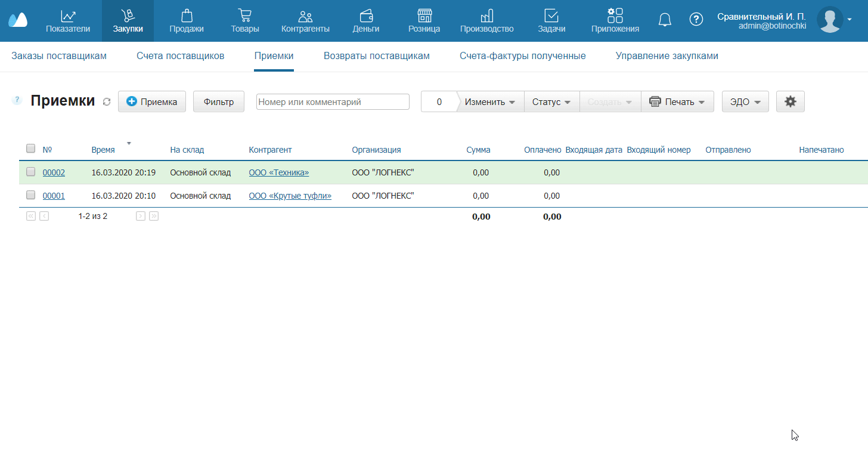The width and height of the screenshot is (868, 457).
Task: Open table settings gear icon
Action: tap(790, 101)
